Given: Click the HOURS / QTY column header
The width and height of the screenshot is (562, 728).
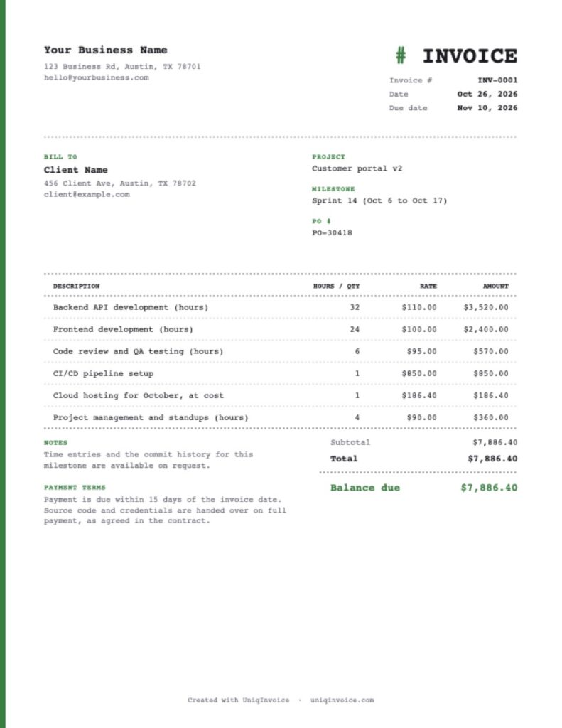Looking at the screenshot, I should click(x=337, y=286).
